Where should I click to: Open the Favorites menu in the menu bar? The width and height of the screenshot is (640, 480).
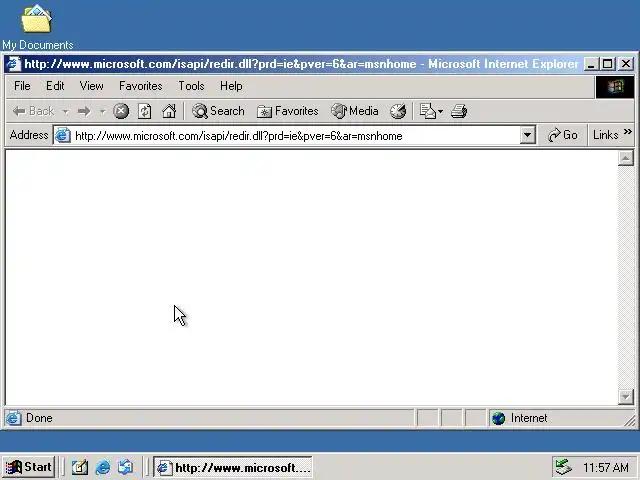point(140,86)
